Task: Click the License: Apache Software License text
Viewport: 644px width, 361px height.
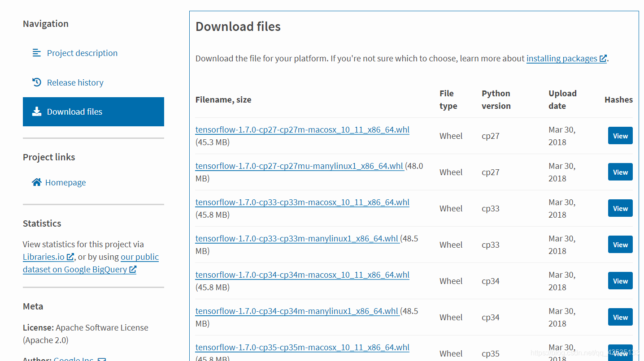Action: coord(86,334)
